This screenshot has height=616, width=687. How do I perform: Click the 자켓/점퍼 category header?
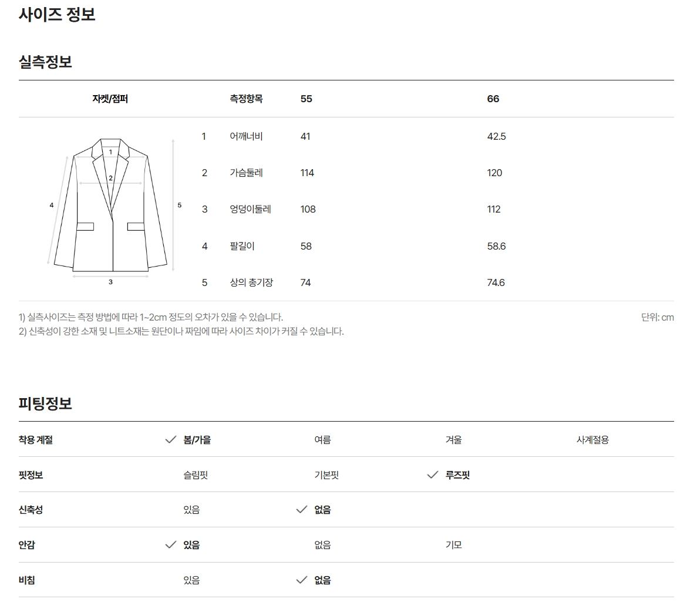[x=110, y=99]
